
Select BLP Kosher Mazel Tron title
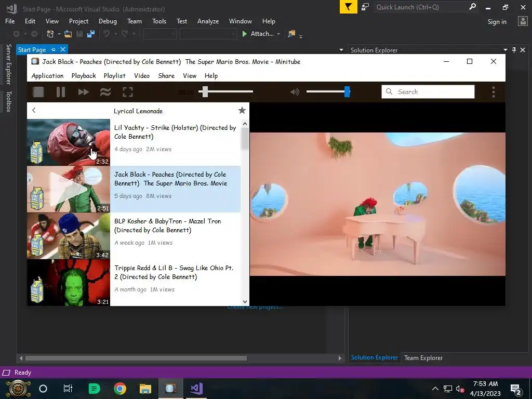[x=168, y=225]
